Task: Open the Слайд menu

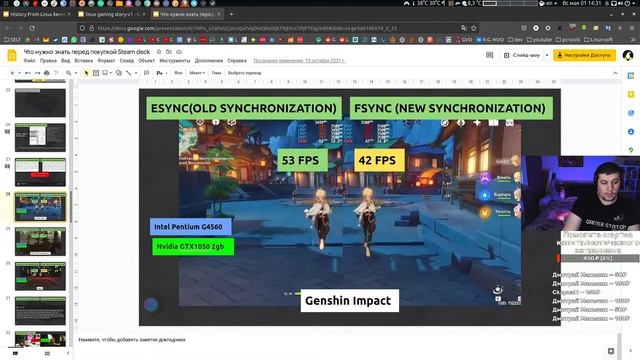Action: (127, 60)
